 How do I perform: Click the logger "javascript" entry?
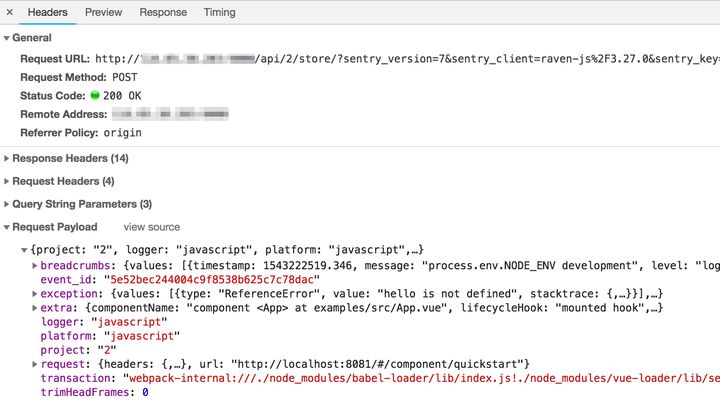[104, 322]
